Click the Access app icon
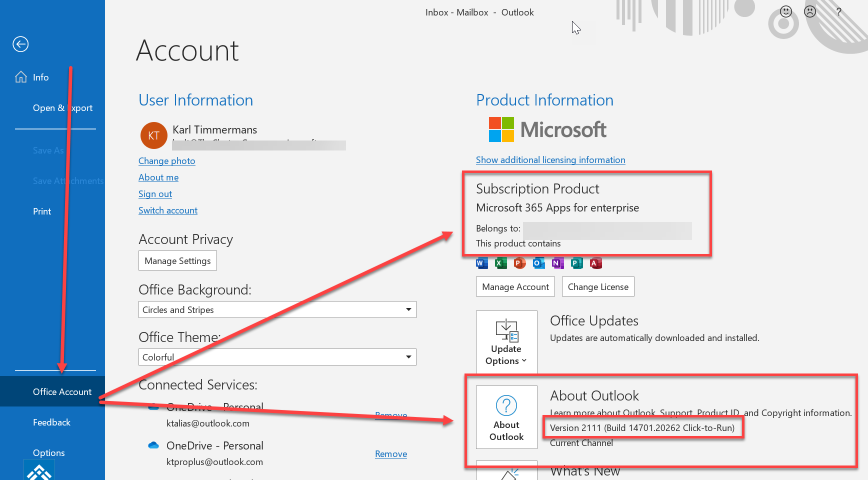This screenshot has height=480, width=868. [595, 263]
